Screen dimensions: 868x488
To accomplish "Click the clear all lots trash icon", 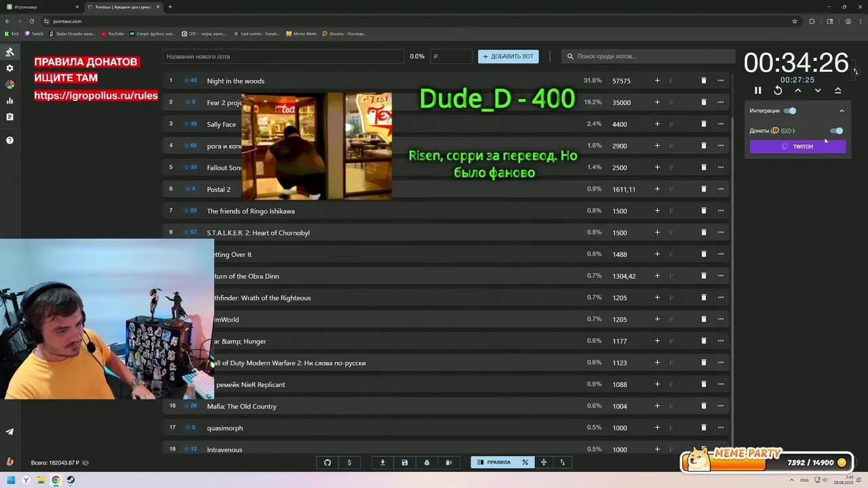I will tap(448, 462).
